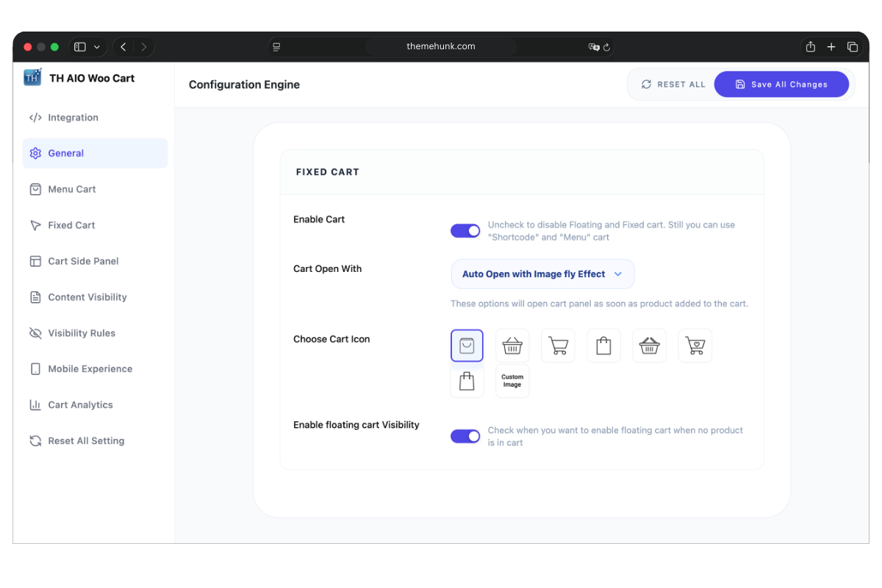Open a new browser tab with plus icon
The width and height of the screenshot is (882, 588).
pyautogui.click(x=831, y=47)
